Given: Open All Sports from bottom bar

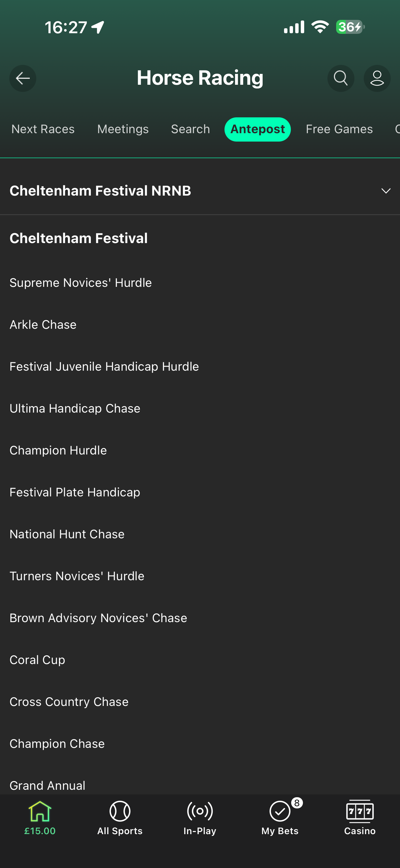Looking at the screenshot, I should coord(120,817).
